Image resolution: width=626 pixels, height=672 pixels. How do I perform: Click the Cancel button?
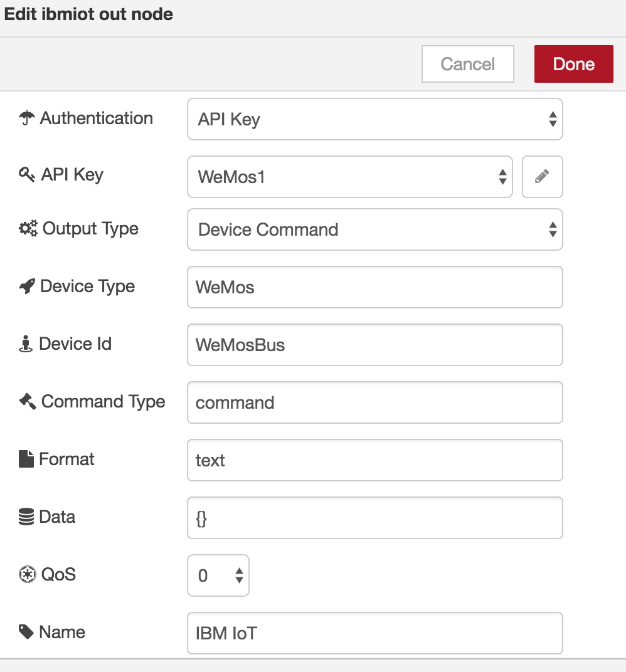[x=467, y=64]
